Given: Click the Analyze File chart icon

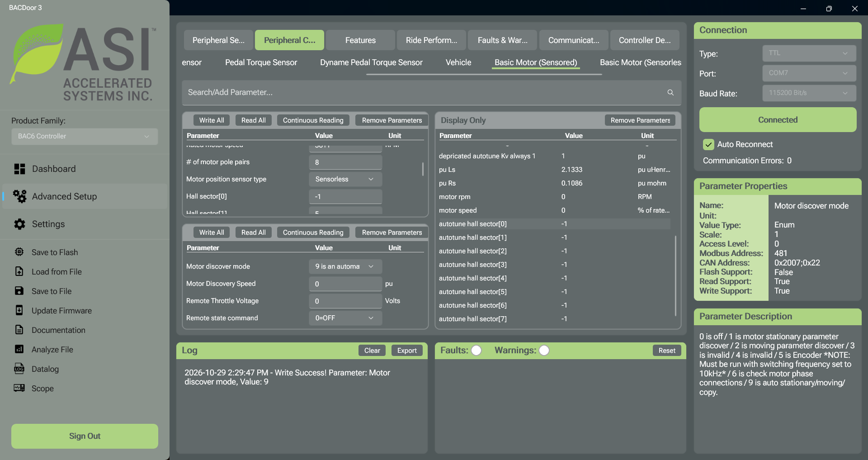Looking at the screenshot, I should (x=19, y=349).
